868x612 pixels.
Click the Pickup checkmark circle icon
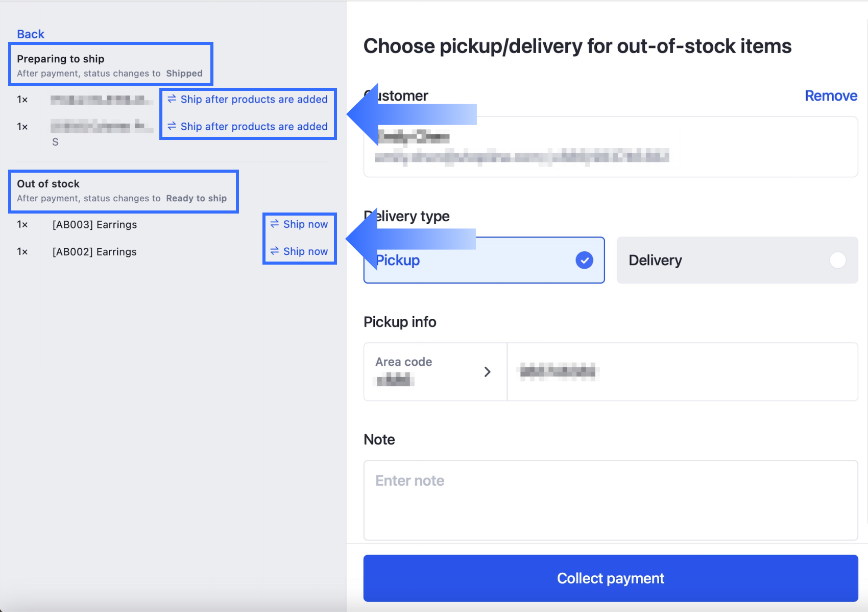coord(584,260)
